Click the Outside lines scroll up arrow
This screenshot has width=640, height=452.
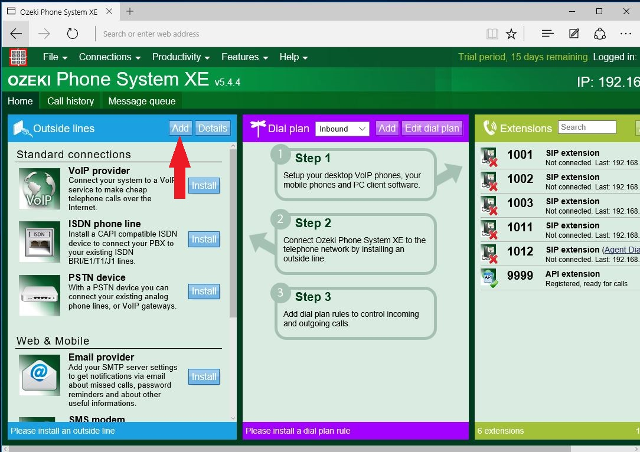pos(233,146)
